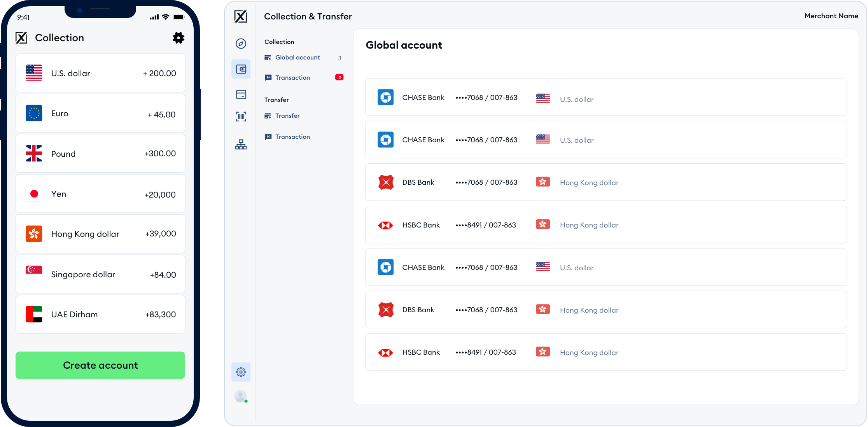Open Transaction under the Transfer section

click(x=292, y=137)
